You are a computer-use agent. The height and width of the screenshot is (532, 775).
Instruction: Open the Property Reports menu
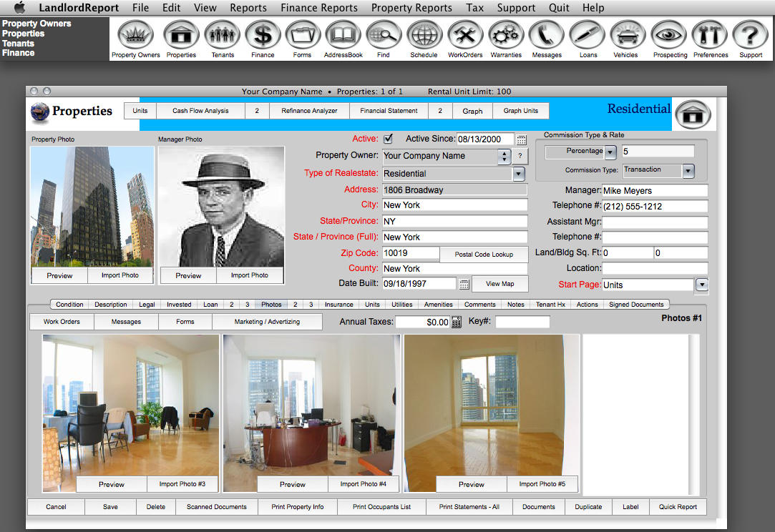pyautogui.click(x=411, y=8)
